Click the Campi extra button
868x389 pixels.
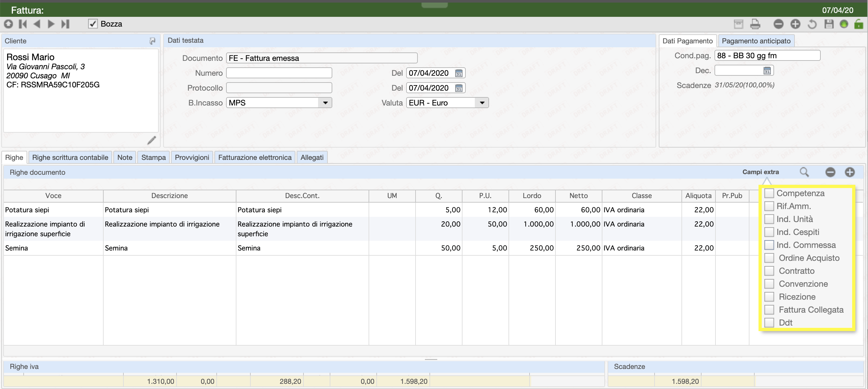(760, 172)
